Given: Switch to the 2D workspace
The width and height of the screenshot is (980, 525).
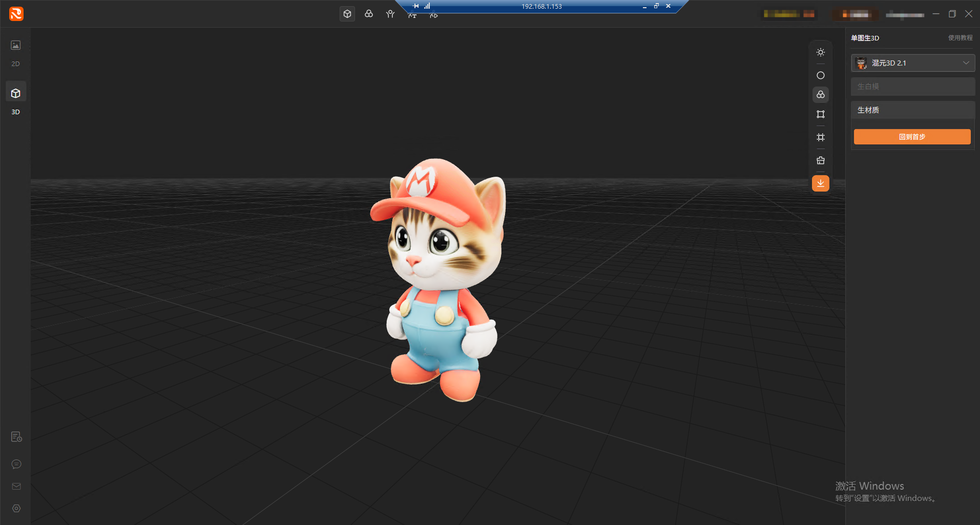Looking at the screenshot, I should (x=16, y=53).
